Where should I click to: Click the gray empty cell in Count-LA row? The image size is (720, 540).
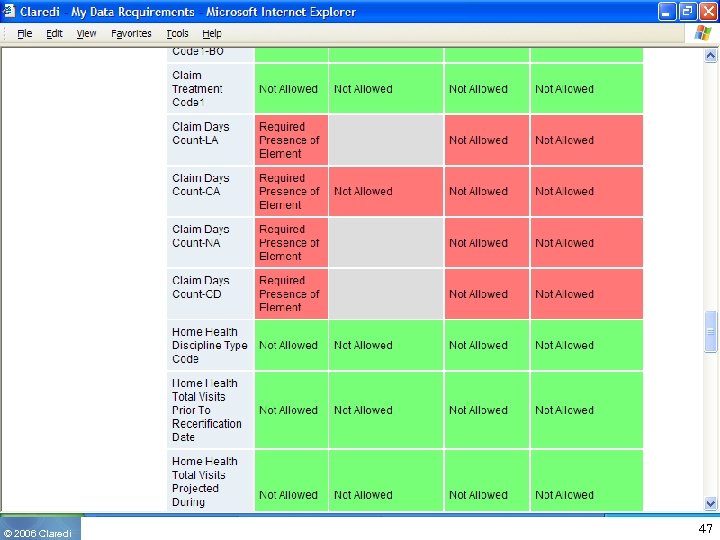386,140
